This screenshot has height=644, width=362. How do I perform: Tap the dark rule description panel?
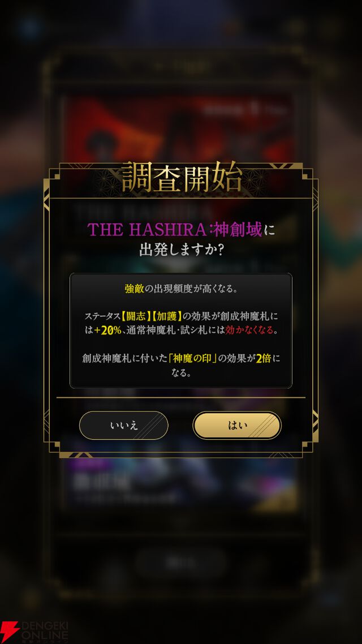click(181, 330)
